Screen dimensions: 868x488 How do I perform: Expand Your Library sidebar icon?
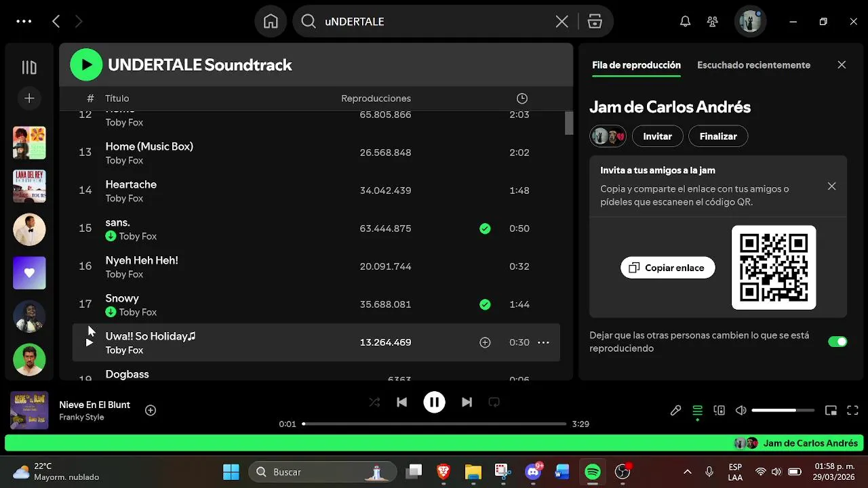click(x=29, y=67)
